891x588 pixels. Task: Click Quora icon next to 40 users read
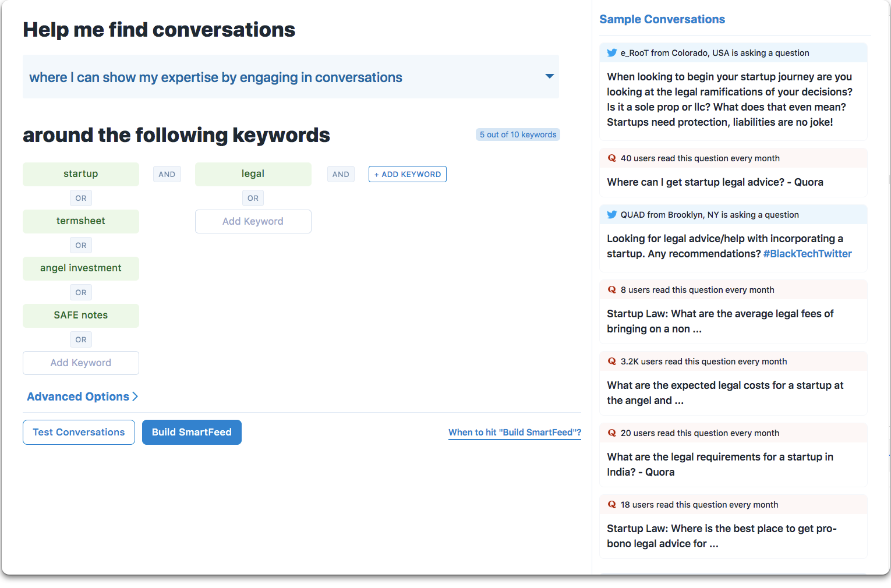(x=612, y=158)
